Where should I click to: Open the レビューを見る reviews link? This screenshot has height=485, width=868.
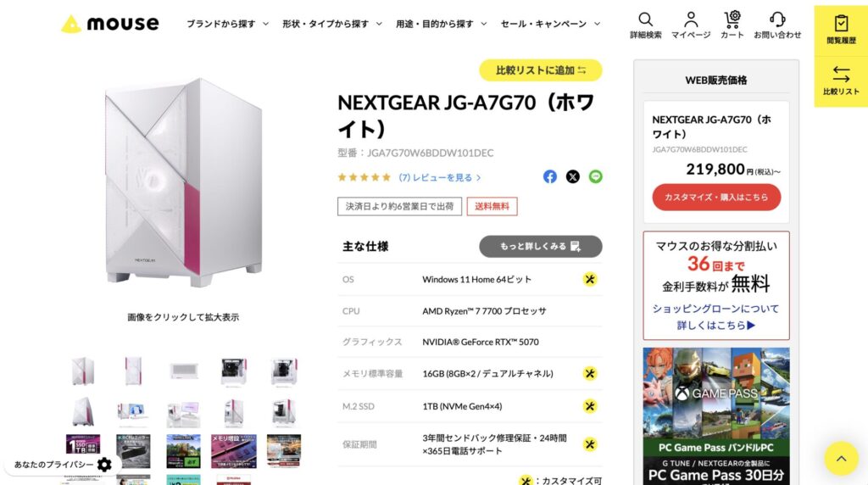[441, 177]
